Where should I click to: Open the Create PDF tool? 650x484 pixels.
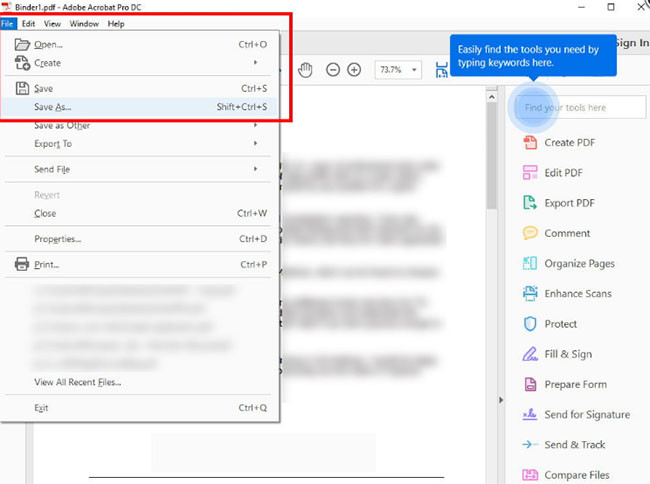(568, 143)
